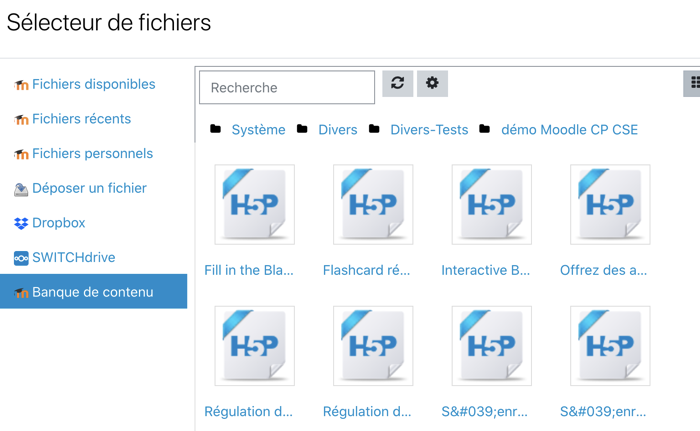
Task: Choose the Offrez des a... H5P file
Action: [610, 205]
